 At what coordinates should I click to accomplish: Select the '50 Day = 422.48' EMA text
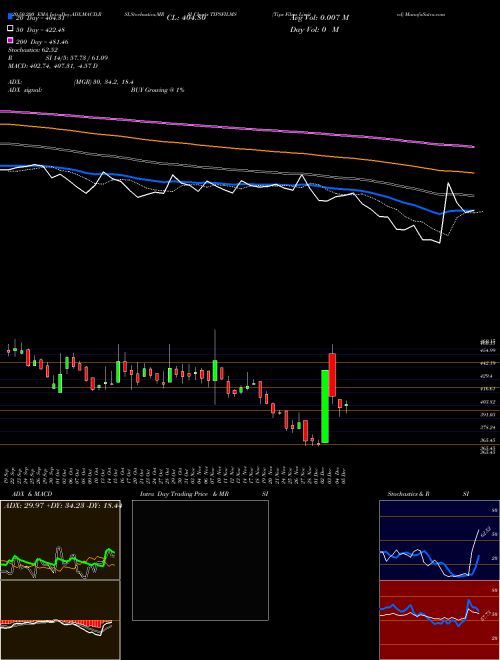pyautogui.click(x=40, y=29)
